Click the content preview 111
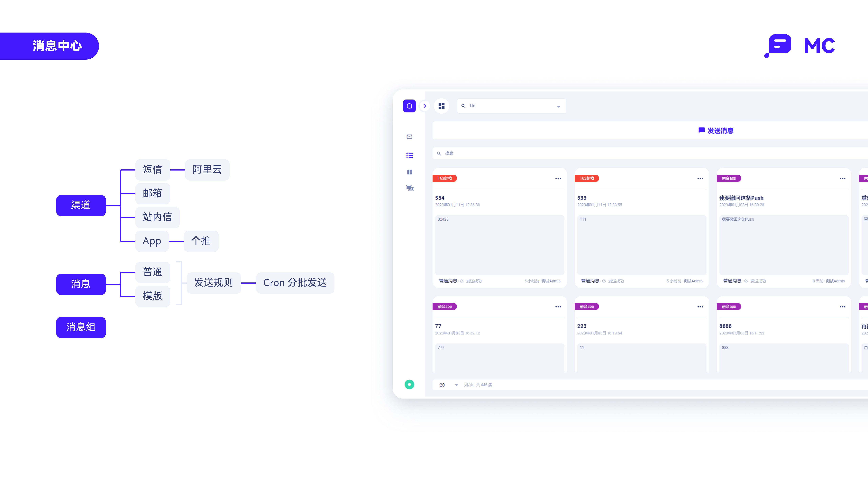 click(583, 219)
